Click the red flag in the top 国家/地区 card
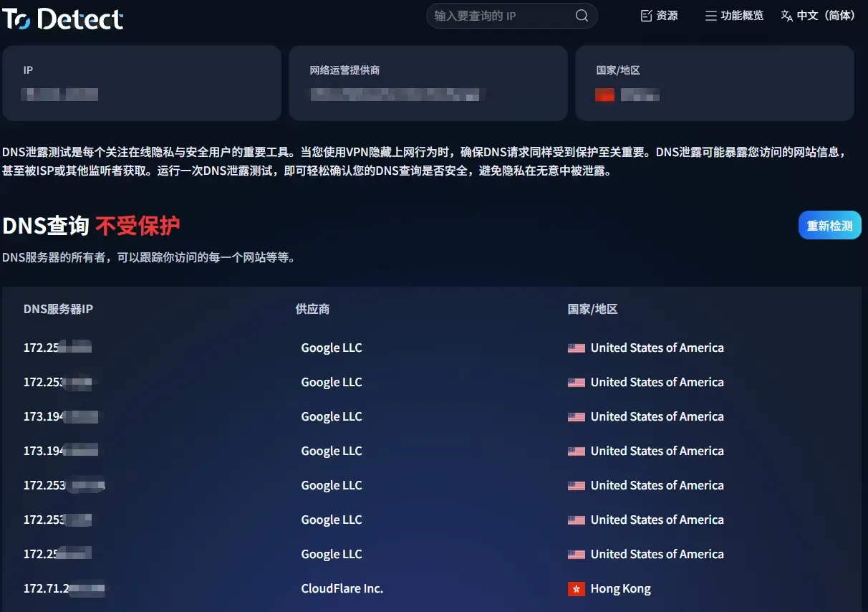 tap(604, 95)
